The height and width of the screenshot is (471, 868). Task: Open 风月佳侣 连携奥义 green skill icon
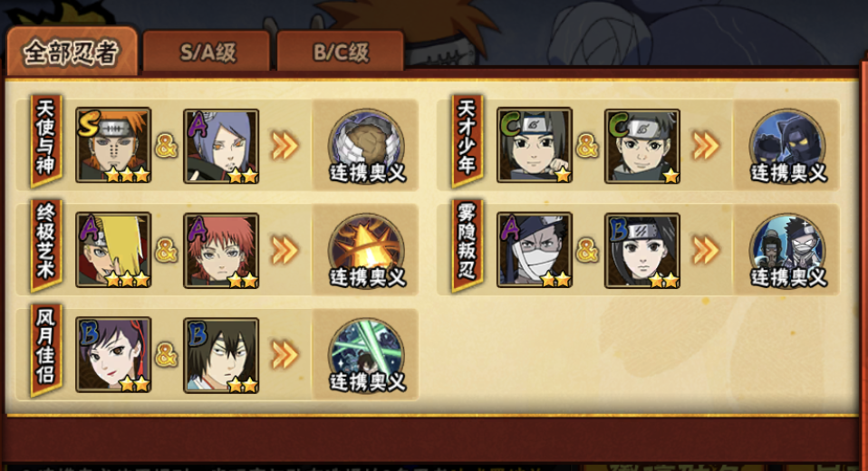tap(366, 355)
